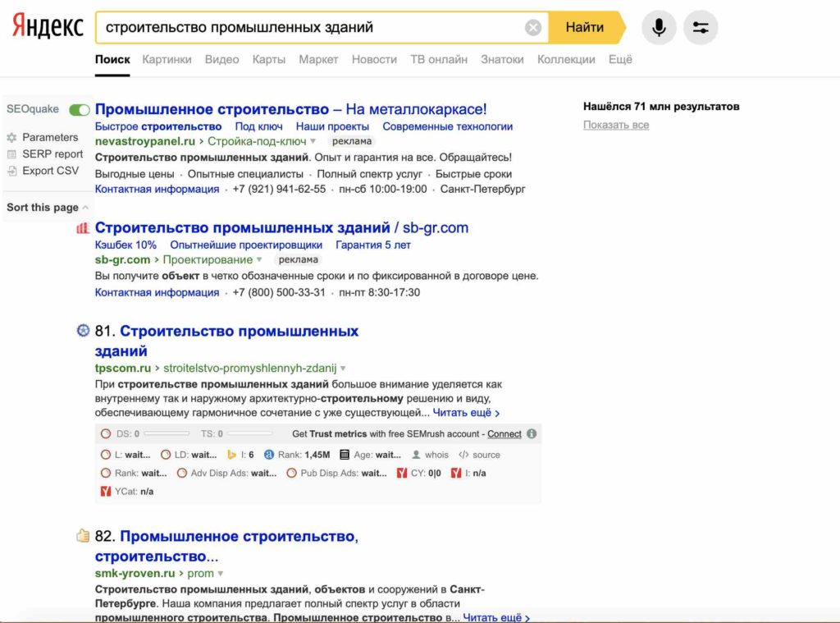Click the TS score bar
The width and height of the screenshot is (840, 623).
(249, 433)
